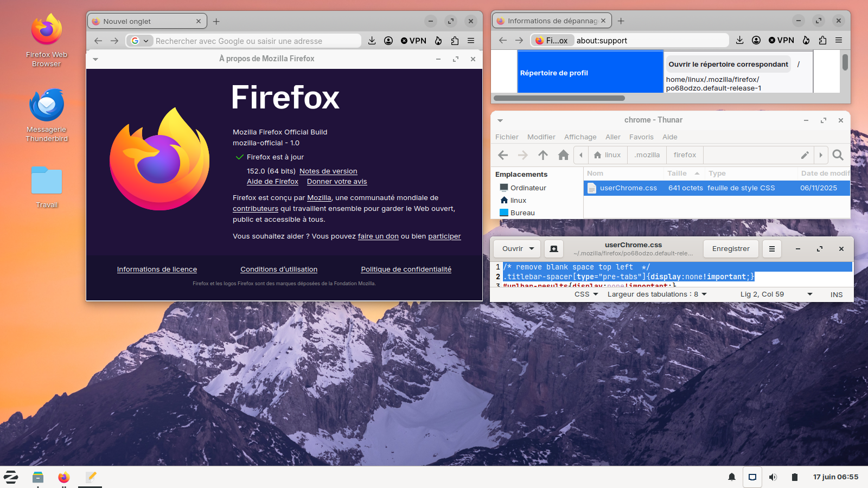The height and width of the screenshot is (488, 868).
Task: Select the userChrome.css file row in Thunar
Action: point(717,188)
